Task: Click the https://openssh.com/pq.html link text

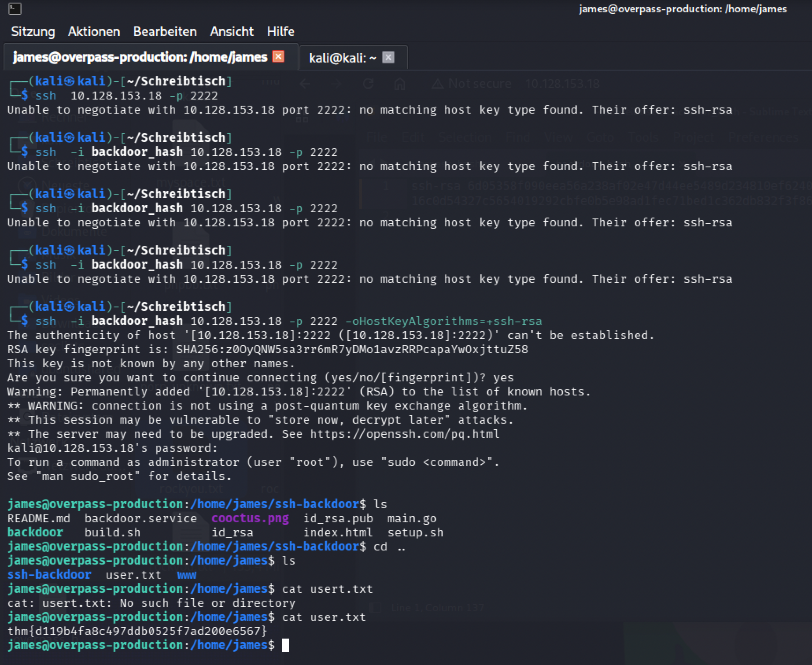Action: pyautogui.click(x=405, y=434)
